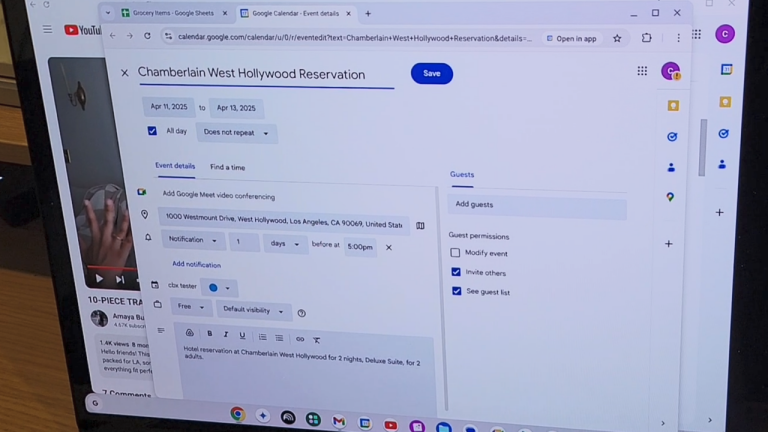Open the Apr 13, 2025 end date
768x432 pixels.
point(236,108)
